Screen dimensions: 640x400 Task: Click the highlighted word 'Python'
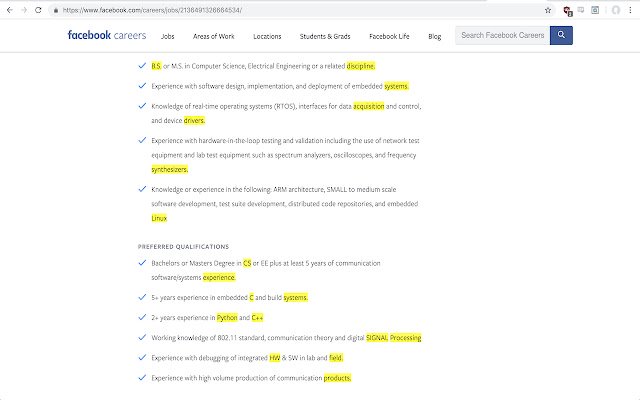click(227, 318)
